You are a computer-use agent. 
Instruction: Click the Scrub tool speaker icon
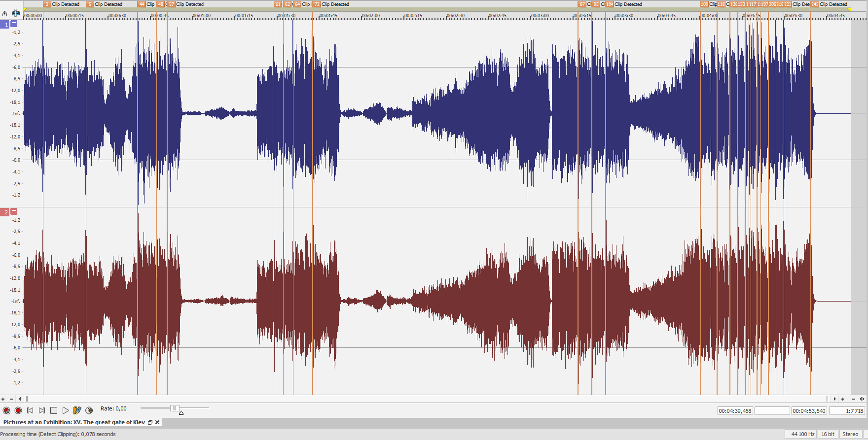coord(89,410)
